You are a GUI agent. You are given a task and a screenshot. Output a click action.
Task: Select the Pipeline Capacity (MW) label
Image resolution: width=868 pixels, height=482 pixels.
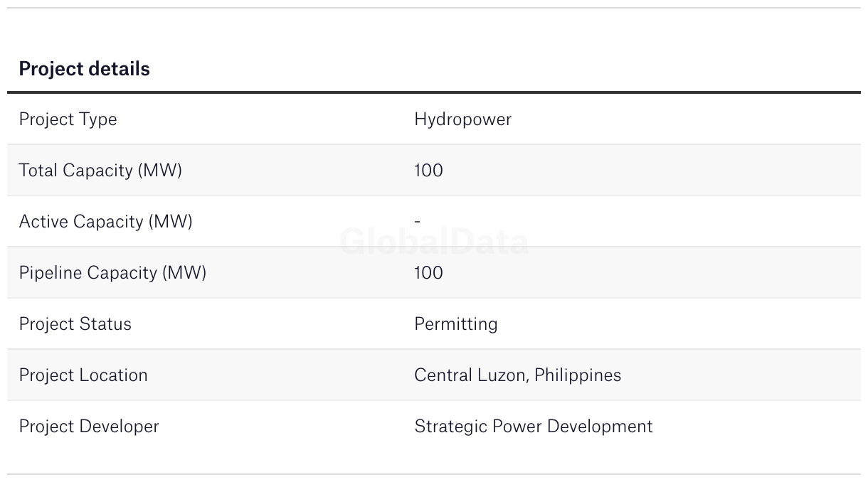112,273
